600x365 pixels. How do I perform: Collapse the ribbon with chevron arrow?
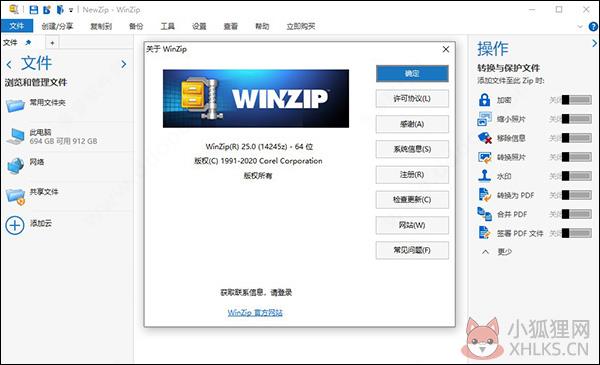point(580,27)
